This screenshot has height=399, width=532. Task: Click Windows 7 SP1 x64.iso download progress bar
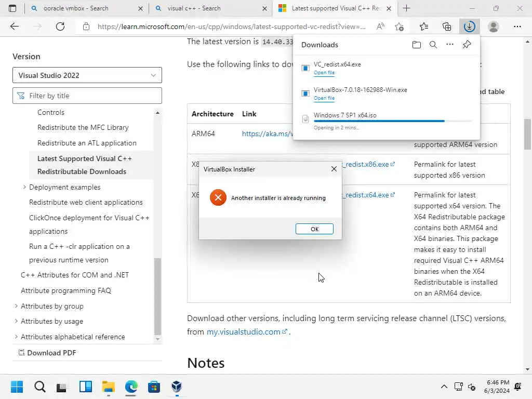click(x=393, y=121)
